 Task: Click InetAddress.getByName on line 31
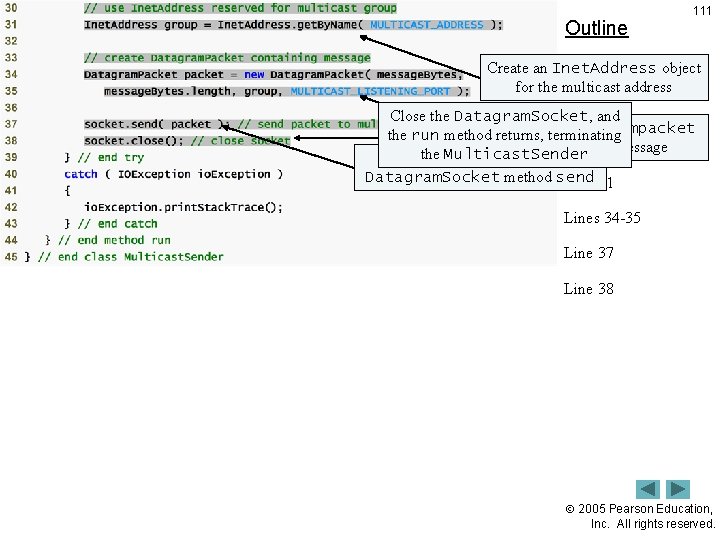coord(287,25)
